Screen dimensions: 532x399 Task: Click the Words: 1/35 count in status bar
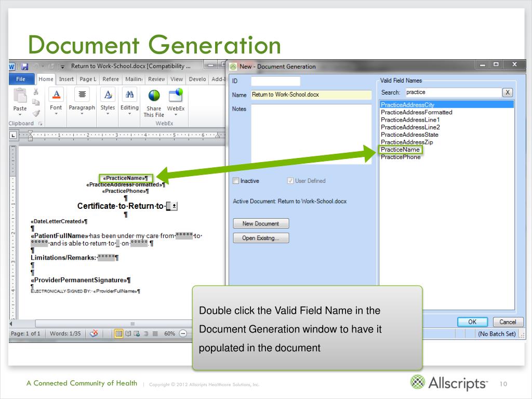click(x=65, y=334)
